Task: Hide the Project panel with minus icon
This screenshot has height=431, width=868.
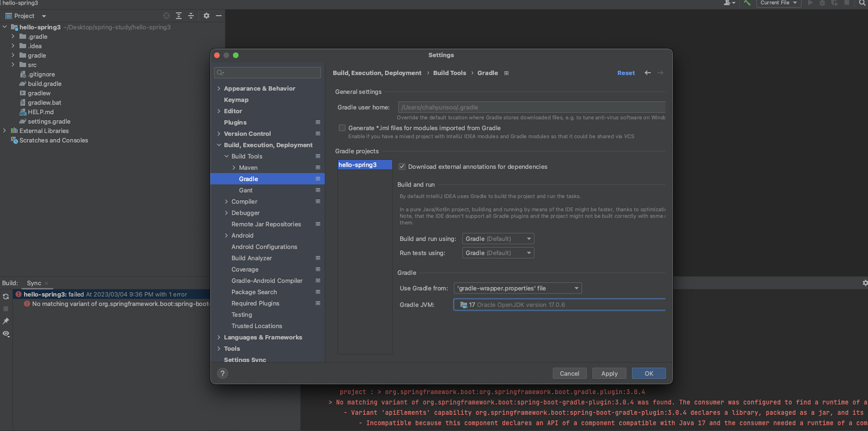Action: coord(218,16)
